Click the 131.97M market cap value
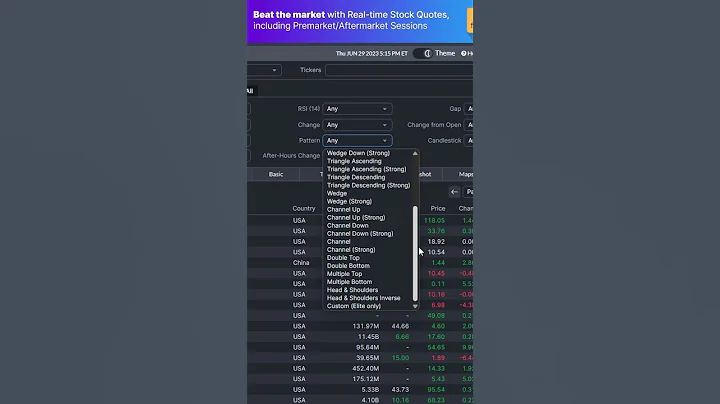Viewport: 720px width, 404px height. 366,326
